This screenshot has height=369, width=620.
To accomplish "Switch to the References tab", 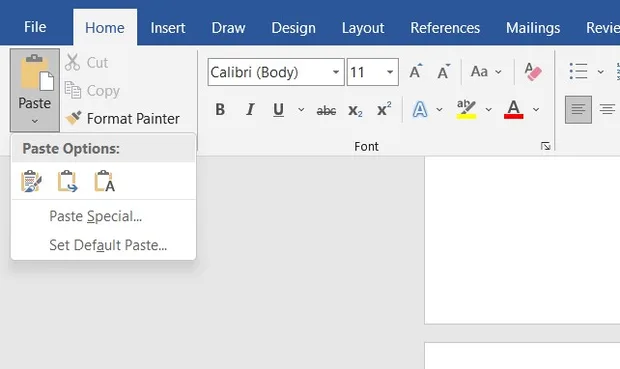I will [x=445, y=28].
